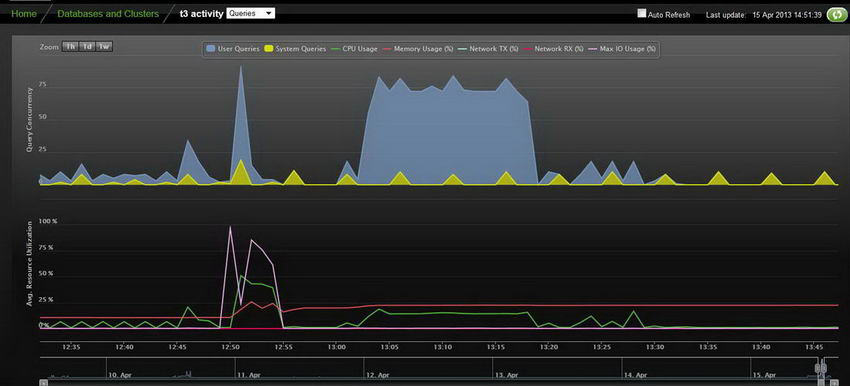Click the yellow System Queries color swatch
Viewport: 850px width, 386px height.
click(268, 49)
